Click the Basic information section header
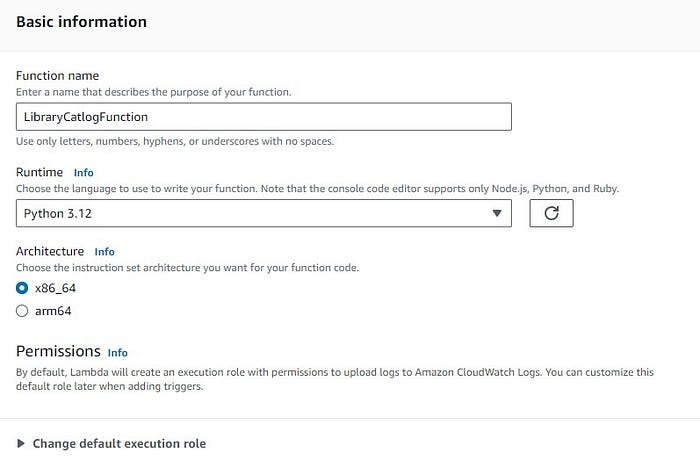This screenshot has width=700, height=466. [x=81, y=21]
